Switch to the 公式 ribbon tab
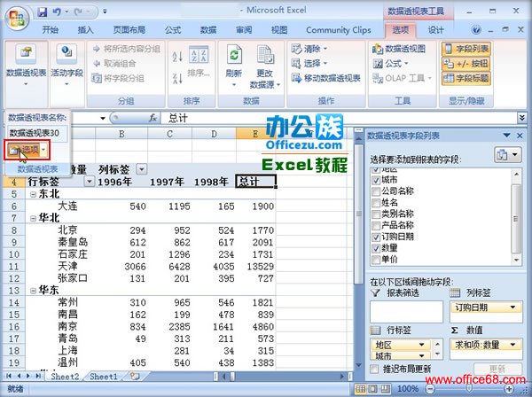Image resolution: width=532 pixels, height=397 pixels. point(173,30)
